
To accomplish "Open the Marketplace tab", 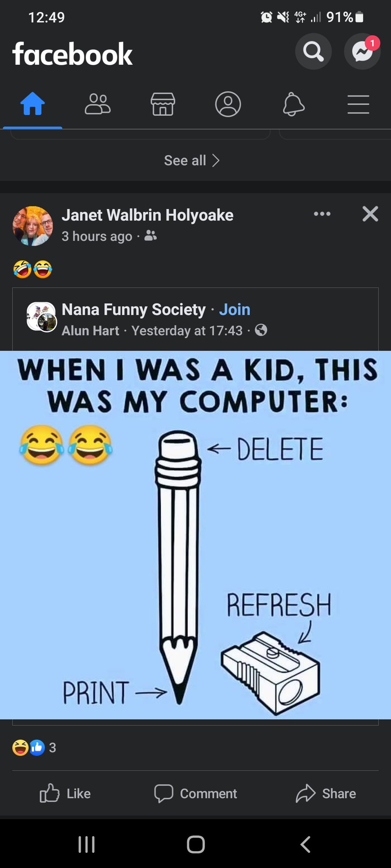I will (163, 104).
